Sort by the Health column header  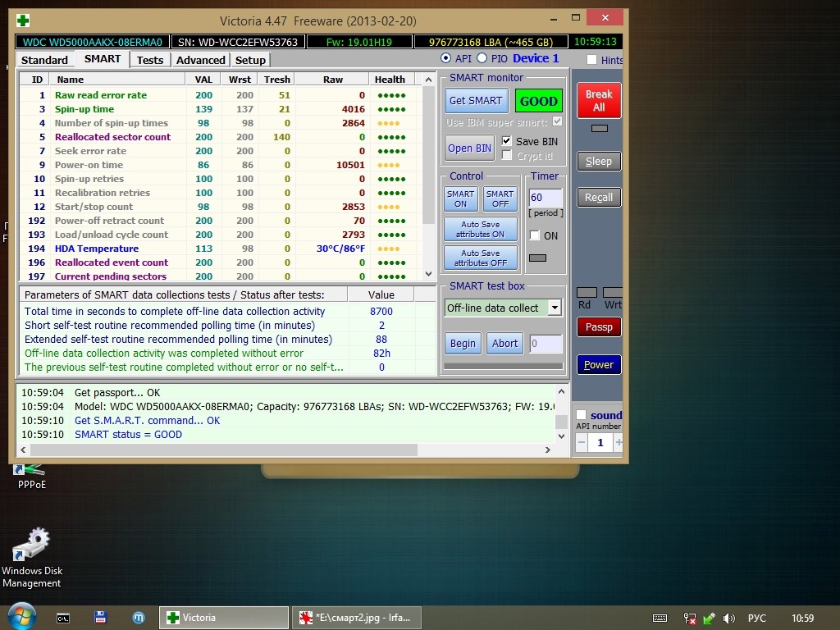(390, 80)
